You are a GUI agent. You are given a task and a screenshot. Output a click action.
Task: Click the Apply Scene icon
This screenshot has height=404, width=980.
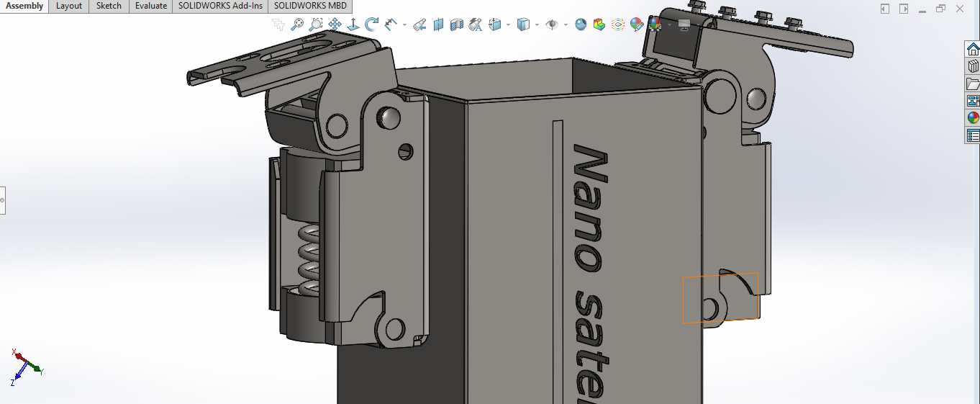pos(655,24)
